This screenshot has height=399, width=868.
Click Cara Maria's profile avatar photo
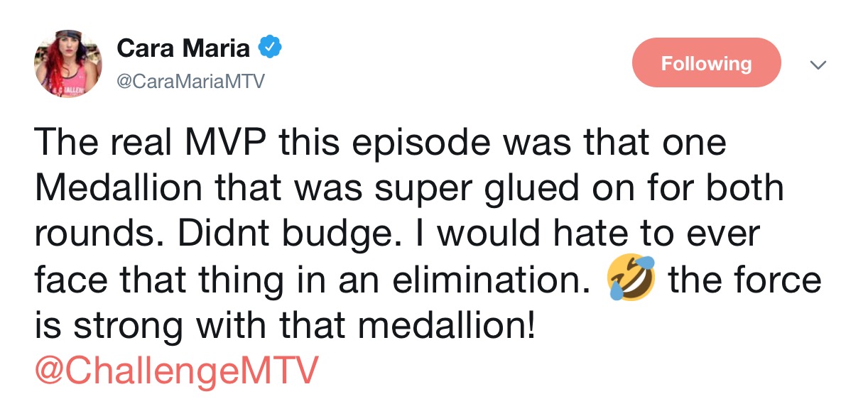pos(67,64)
